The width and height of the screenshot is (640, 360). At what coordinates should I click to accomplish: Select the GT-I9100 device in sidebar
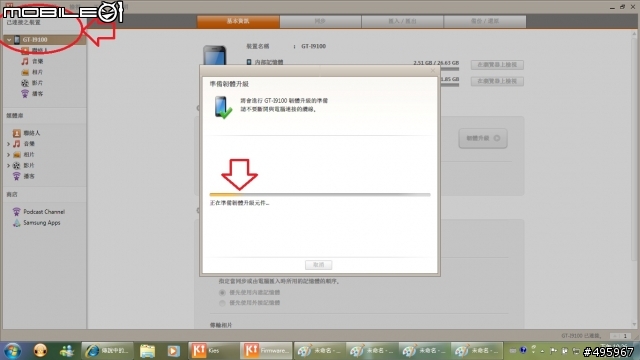coord(44,40)
